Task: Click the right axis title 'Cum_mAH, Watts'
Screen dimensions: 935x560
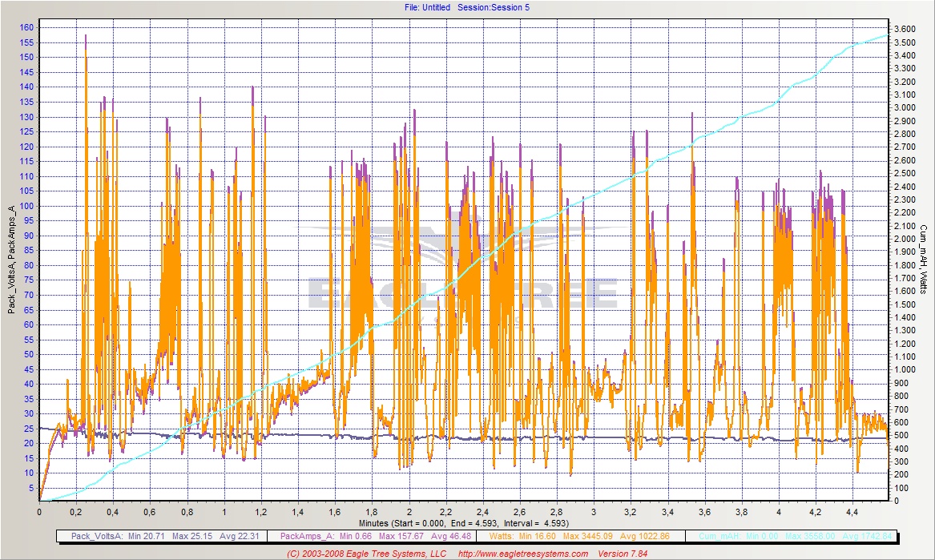Action: tap(923, 259)
